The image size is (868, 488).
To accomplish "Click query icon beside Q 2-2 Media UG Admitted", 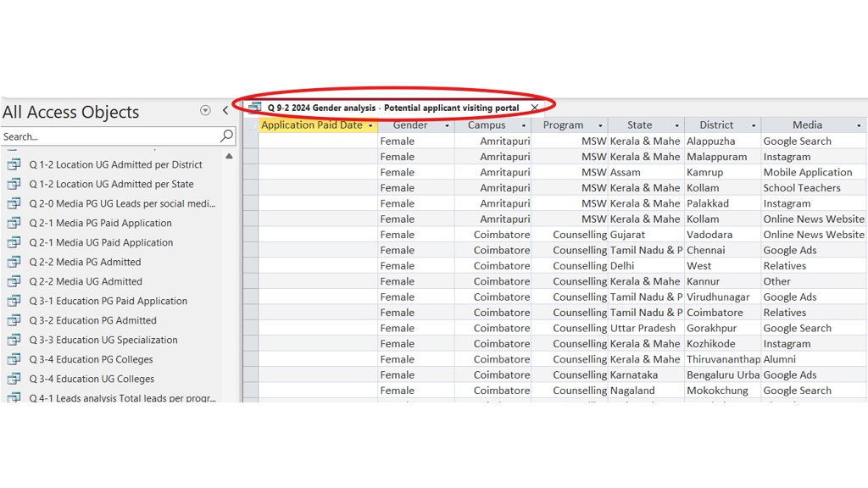I will [14, 281].
